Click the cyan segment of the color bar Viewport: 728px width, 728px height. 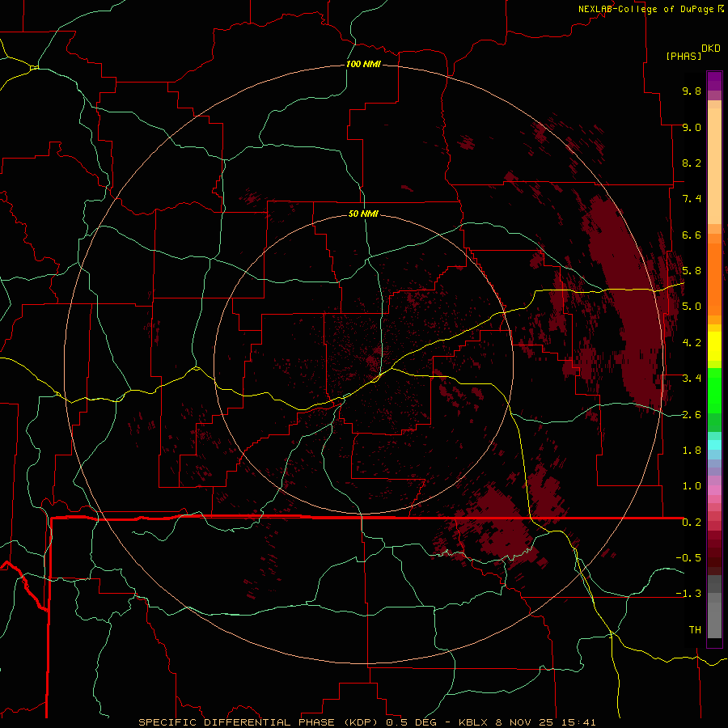coord(714,444)
